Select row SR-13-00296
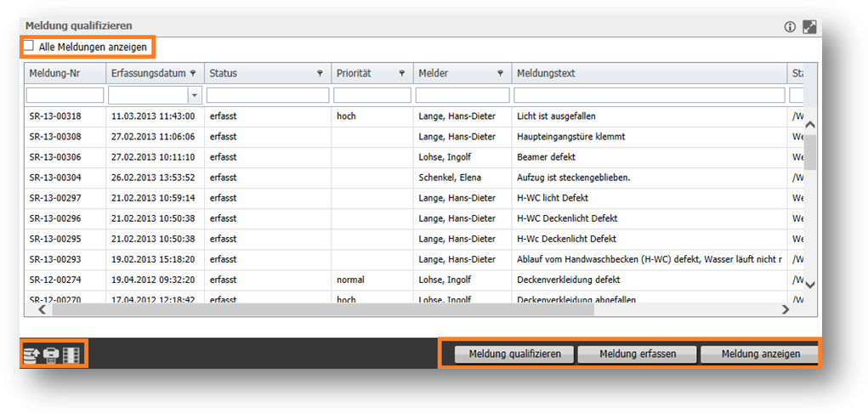The image size is (868, 413). click(x=413, y=218)
